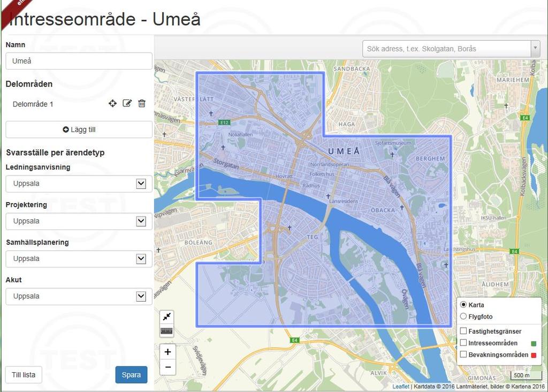Click the Norrlandsoperan label on the map

tap(330, 164)
